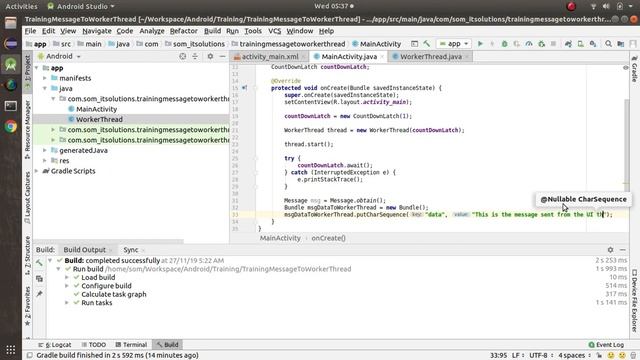Open the AVD Manager icon

tap(580, 44)
